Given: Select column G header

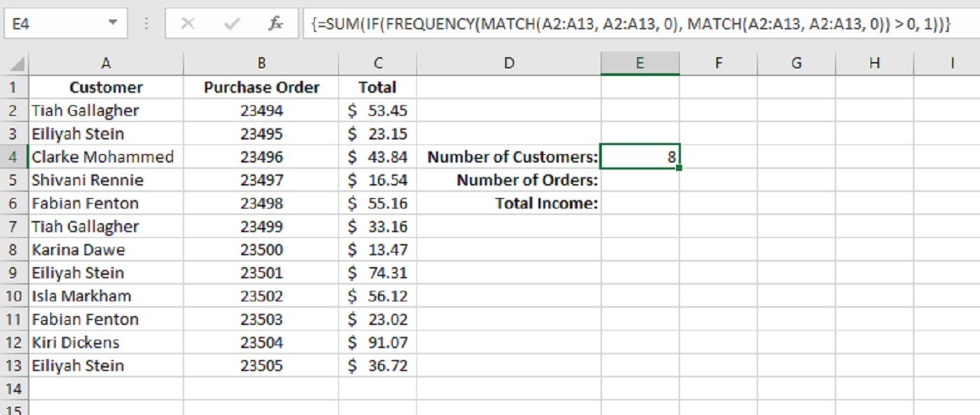Looking at the screenshot, I should coord(797,63).
